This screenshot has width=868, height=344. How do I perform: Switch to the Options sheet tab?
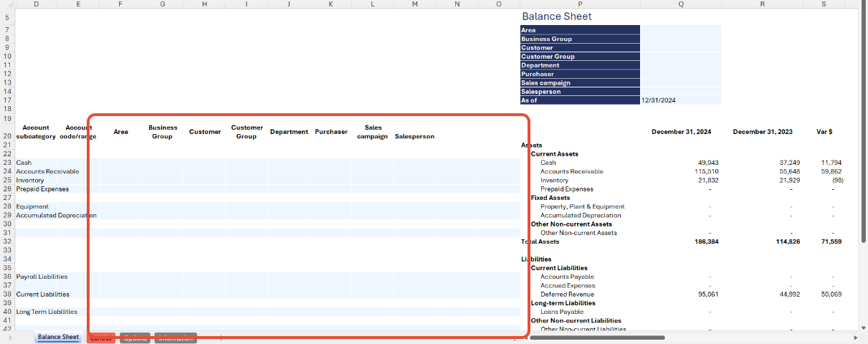coord(135,338)
